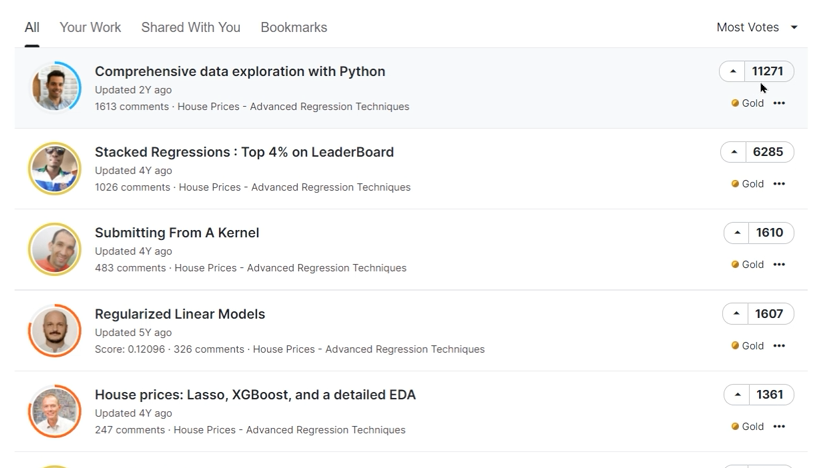Open the three-dot menu for Submitting From A Kernel
This screenshot has height=468, width=825.
pyautogui.click(x=779, y=265)
